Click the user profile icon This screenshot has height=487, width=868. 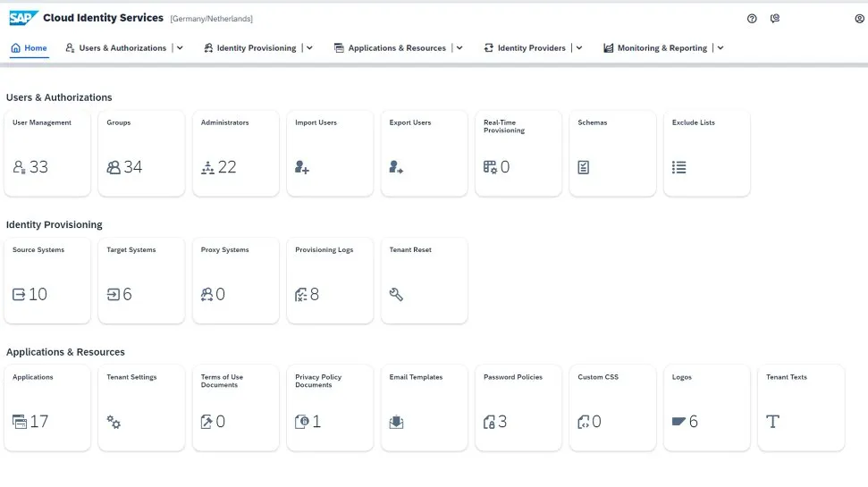859,18
